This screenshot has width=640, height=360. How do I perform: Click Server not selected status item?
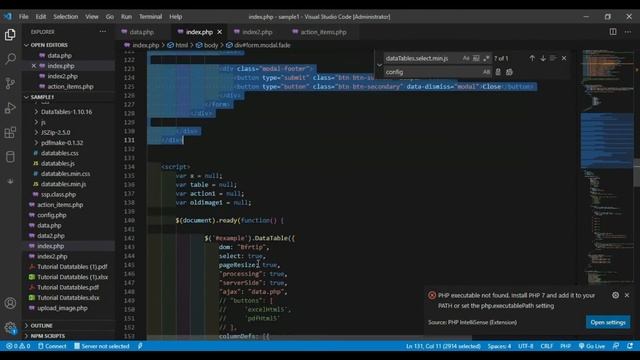click(x=102, y=346)
